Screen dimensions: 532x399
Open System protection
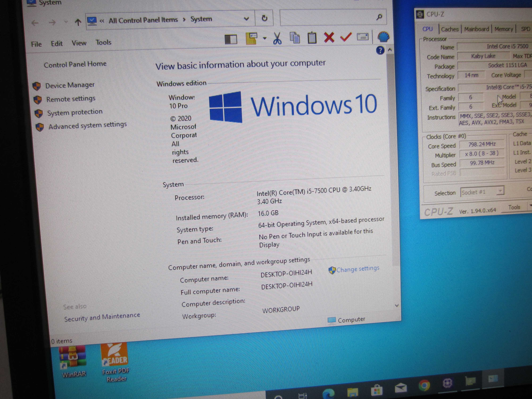click(75, 112)
